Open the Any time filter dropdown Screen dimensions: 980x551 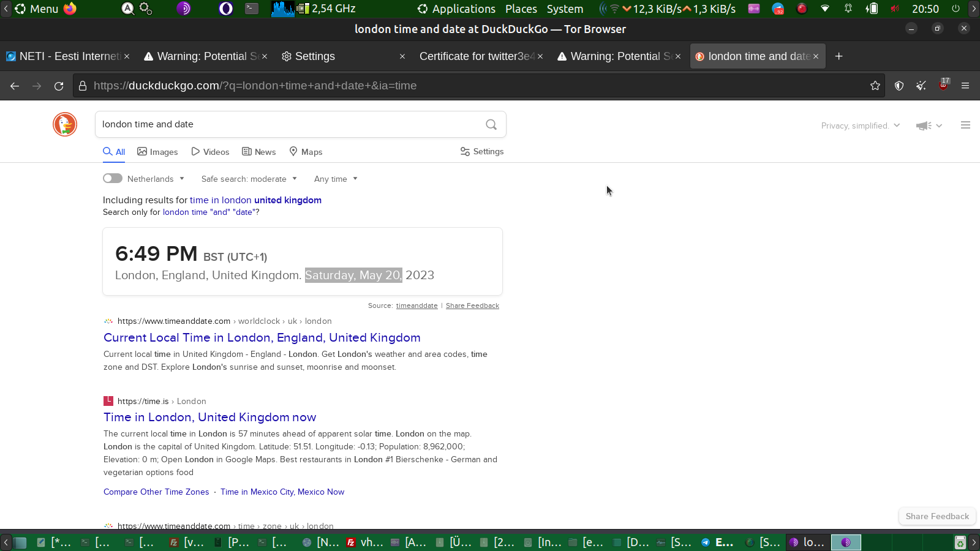336,179
